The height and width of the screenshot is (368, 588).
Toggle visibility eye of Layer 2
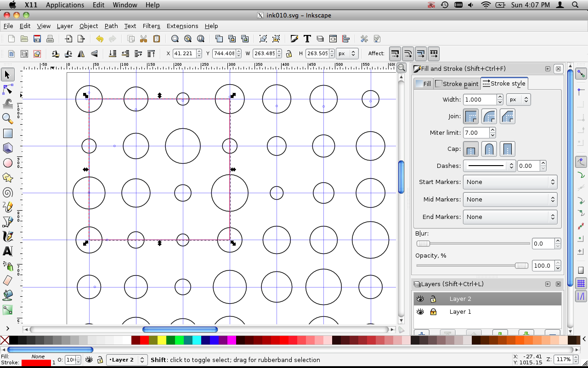coord(420,299)
